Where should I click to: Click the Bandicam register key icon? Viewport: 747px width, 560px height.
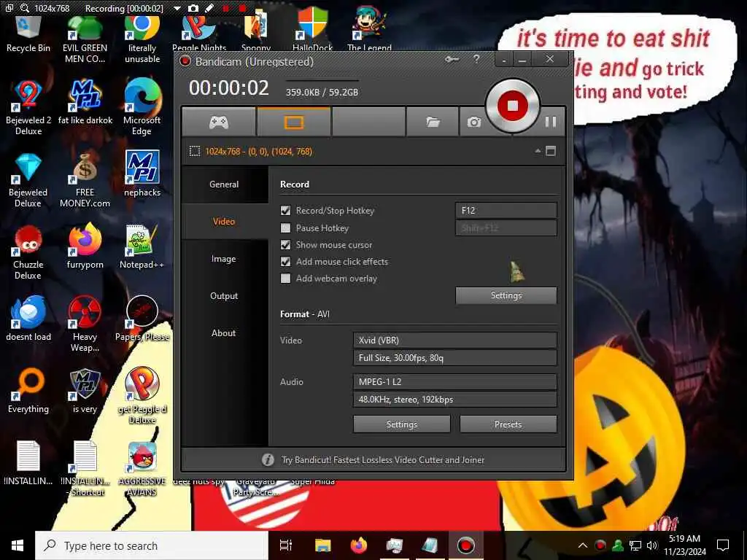click(x=452, y=60)
